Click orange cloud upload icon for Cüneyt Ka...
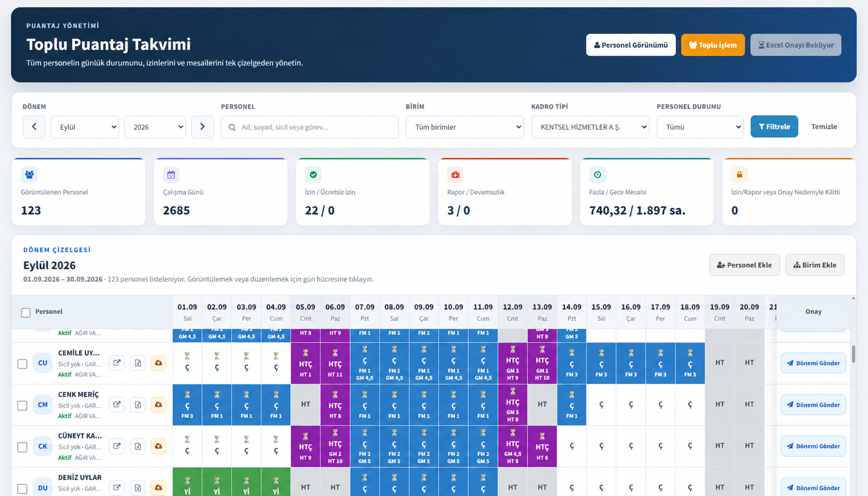This screenshot has width=868, height=496. tap(158, 446)
